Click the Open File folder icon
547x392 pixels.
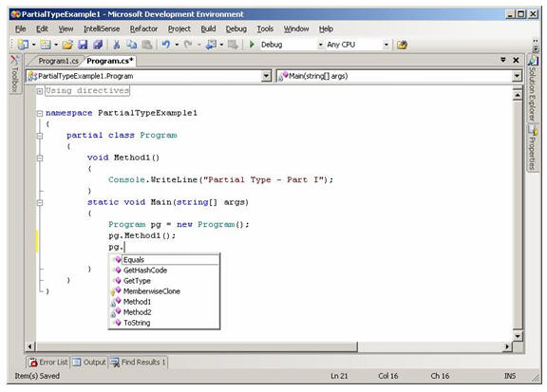67,45
